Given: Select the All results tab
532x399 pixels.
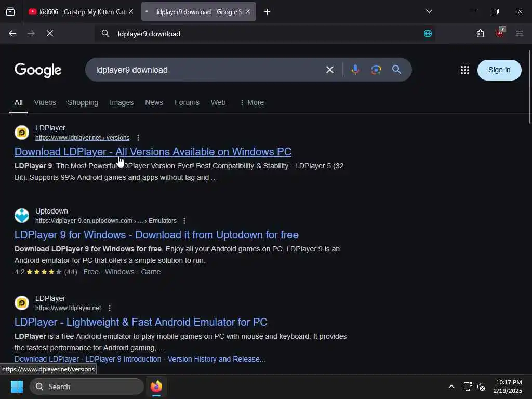Looking at the screenshot, I should (18, 102).
